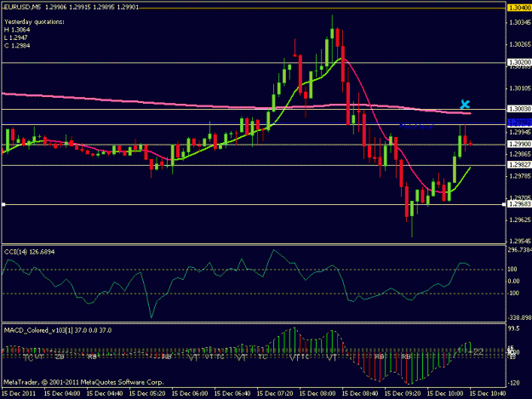Viewport: 532px width, 399px height.
Task: Click the MetaTrader copyright notice
Action: pyautogui.click(x=83, y=382)
